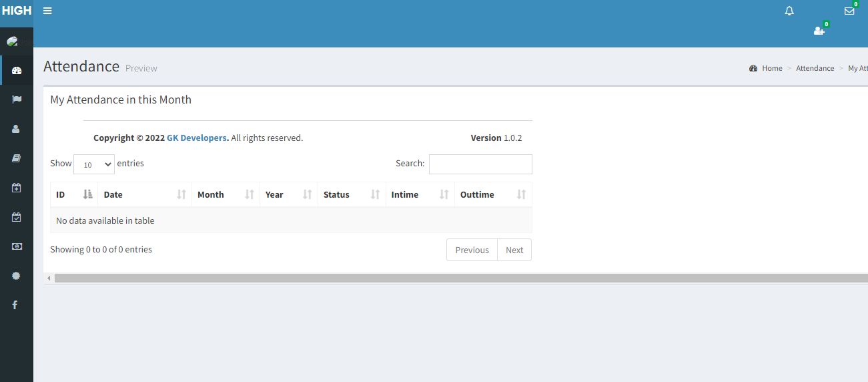Click the HIGH logo
Viewport: 868px width, 382px height.
click(x=17, y=11)
